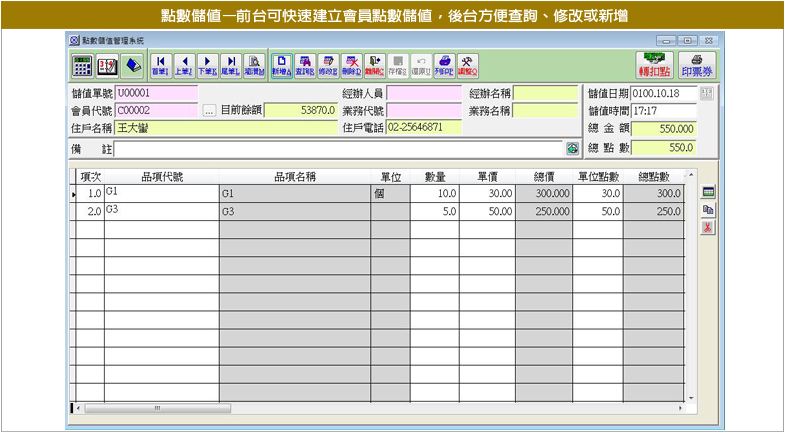Click the 備註 remark input field

coord(338,148)
